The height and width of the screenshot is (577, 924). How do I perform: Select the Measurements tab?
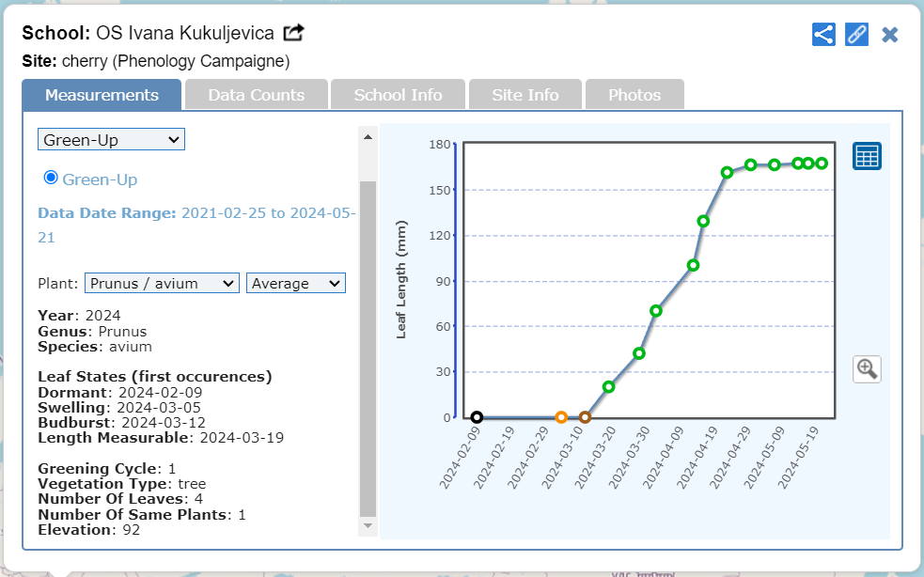[102, 95]
